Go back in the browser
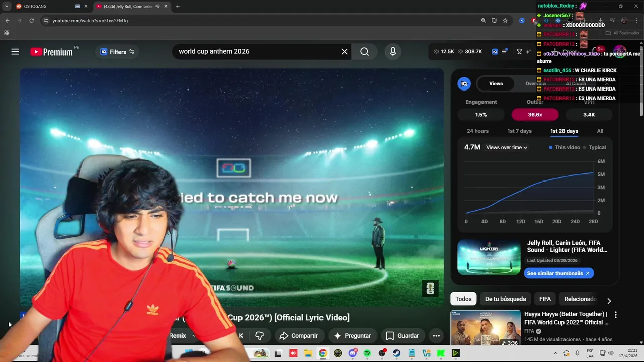 pos(7,21)
